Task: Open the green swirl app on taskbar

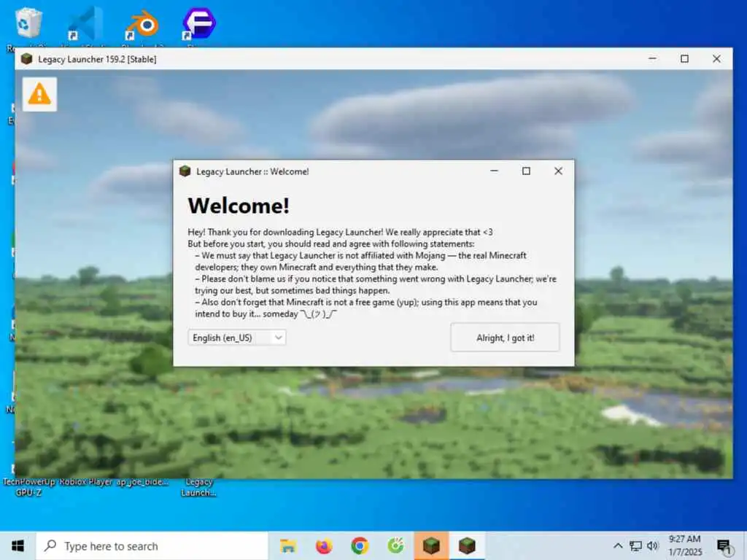Action: point(395,545)
